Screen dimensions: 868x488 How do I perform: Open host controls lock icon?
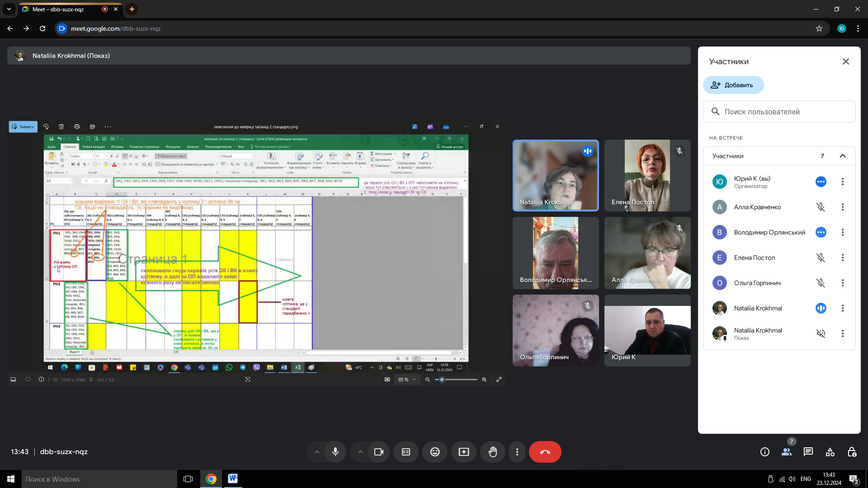(x=852, y=452)
